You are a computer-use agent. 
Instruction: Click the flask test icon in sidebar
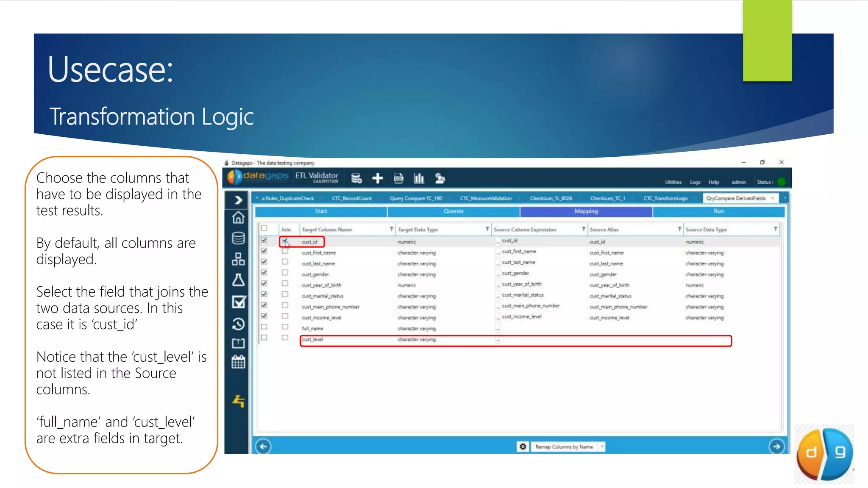coord(238,280)
